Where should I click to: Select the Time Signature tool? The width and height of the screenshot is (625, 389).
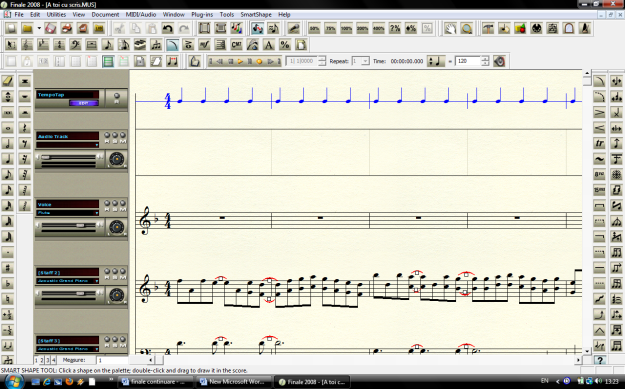(x=59, y=45)
